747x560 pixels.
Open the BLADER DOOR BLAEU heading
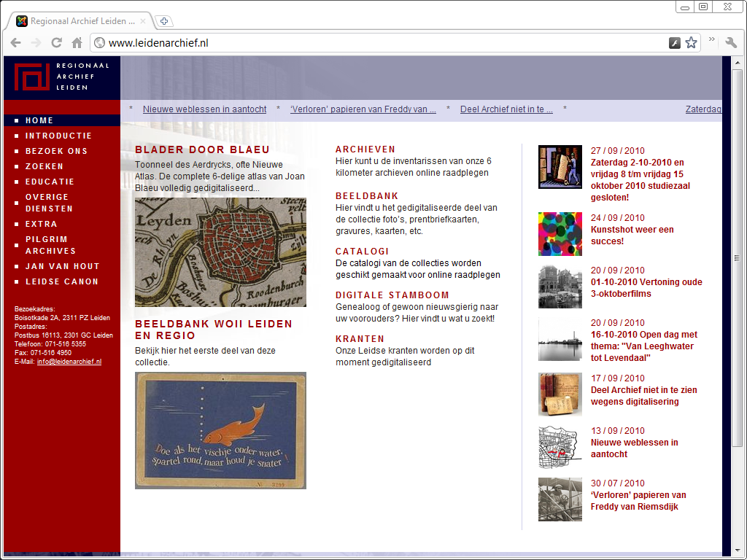click(203, 149)
